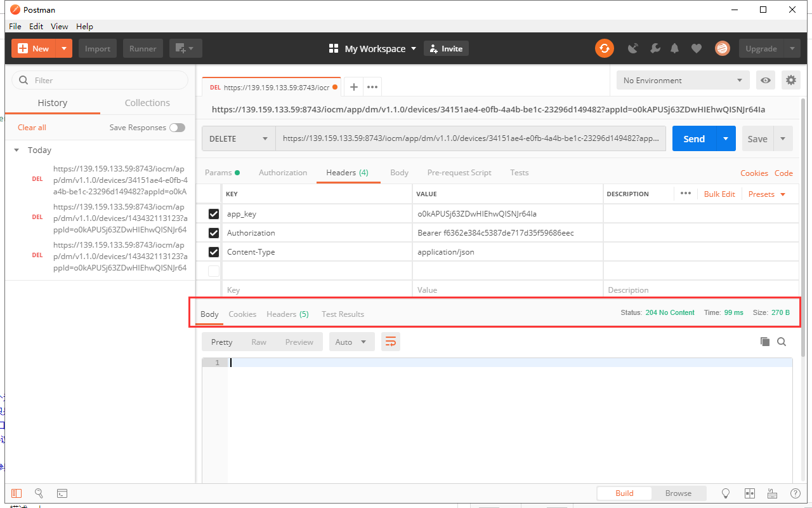812x508 pixels.
Task: Open the request Body tab
Action: click(400, 173)
